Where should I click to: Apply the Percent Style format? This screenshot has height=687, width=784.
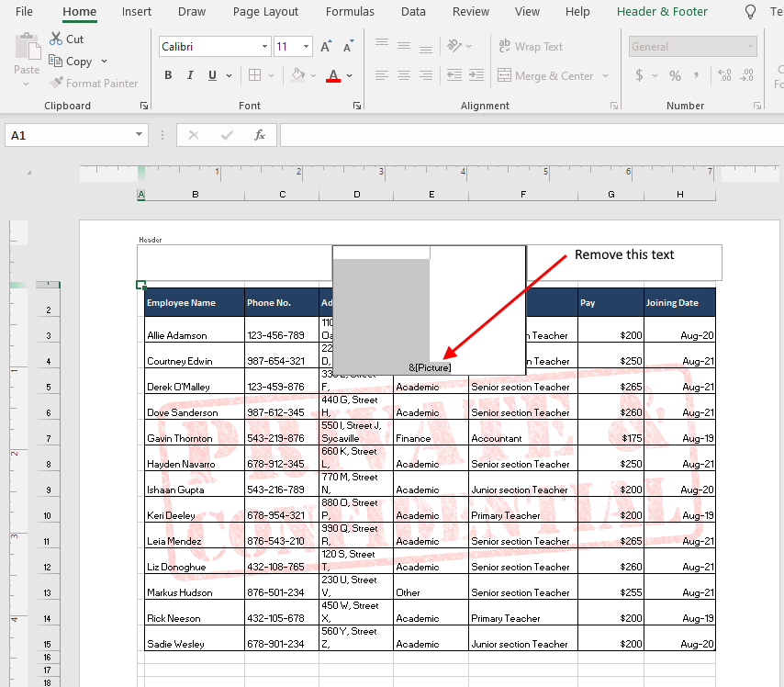(x=675, y=75)
